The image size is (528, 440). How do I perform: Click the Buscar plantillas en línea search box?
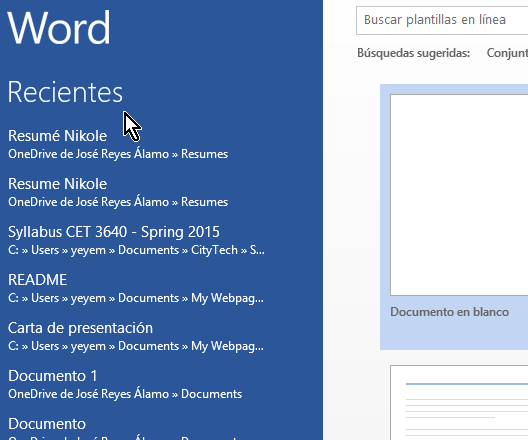tap(442, 20)
